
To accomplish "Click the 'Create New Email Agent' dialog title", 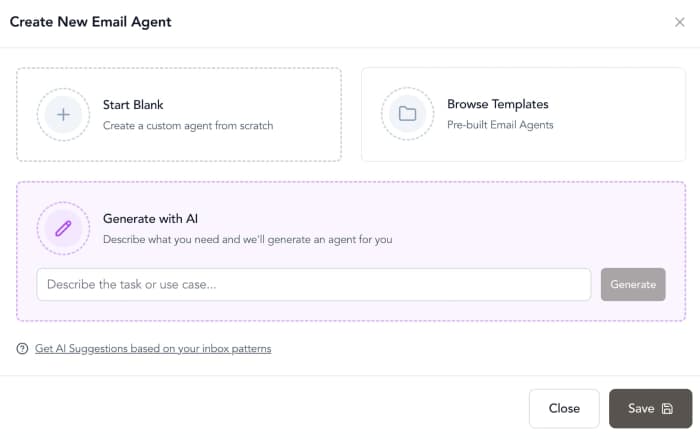I will [91, 22].
